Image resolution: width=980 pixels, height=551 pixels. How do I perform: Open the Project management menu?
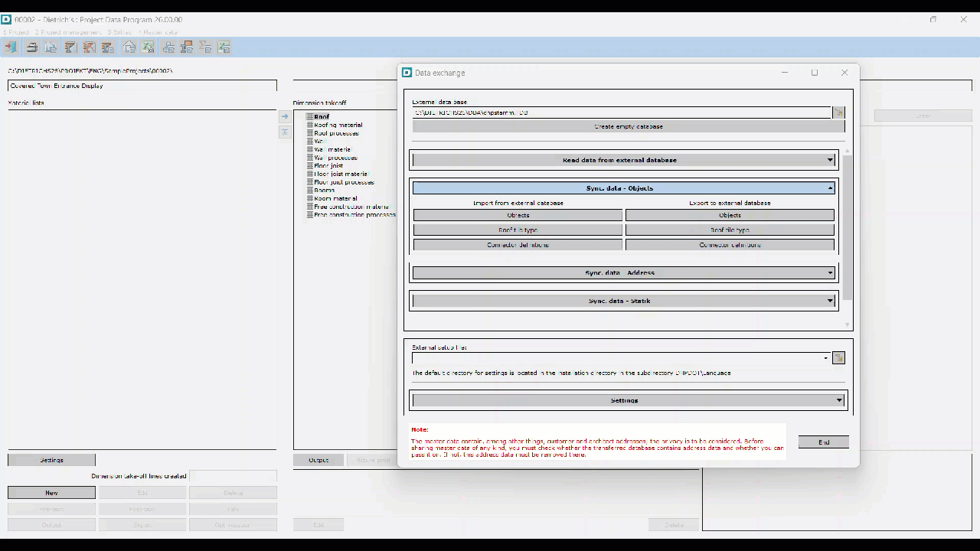point(68,32)
